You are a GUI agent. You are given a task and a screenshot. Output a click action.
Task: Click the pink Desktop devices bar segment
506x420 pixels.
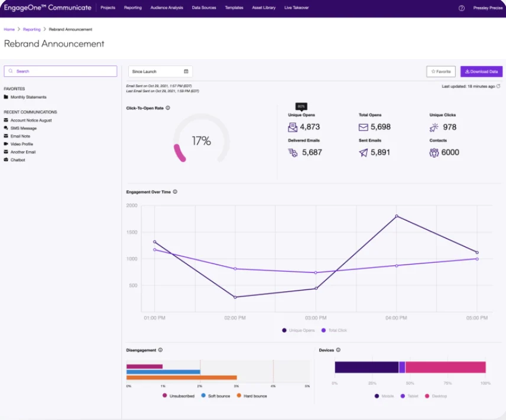click(x=445, y=367)
